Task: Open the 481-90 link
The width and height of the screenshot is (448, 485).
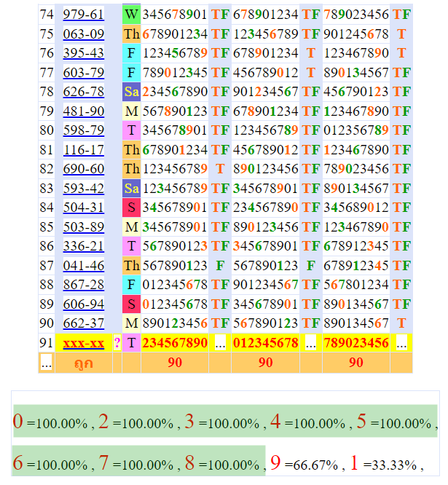Action: 84,111
